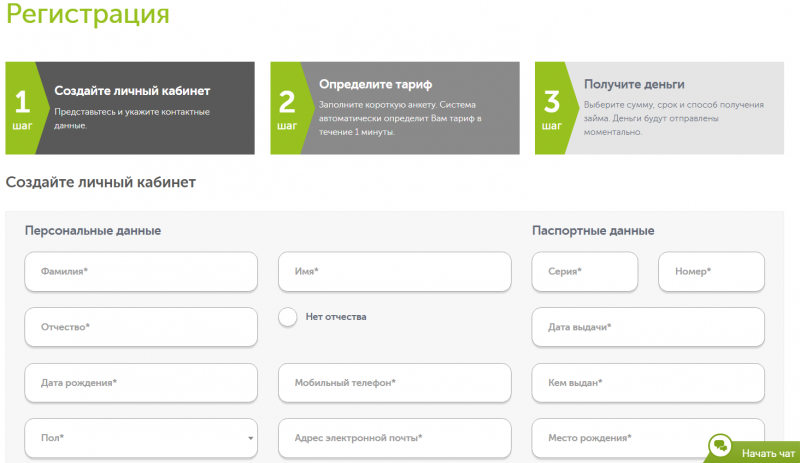Click the "Кем выдан*" field
This screenshot has width=800, height=463.
(648, 383)
